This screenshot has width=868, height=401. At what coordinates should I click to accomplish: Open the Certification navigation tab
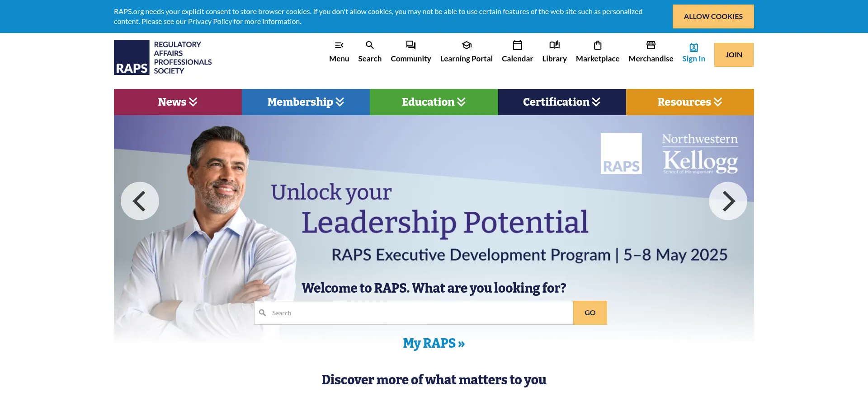coord(561,102)
